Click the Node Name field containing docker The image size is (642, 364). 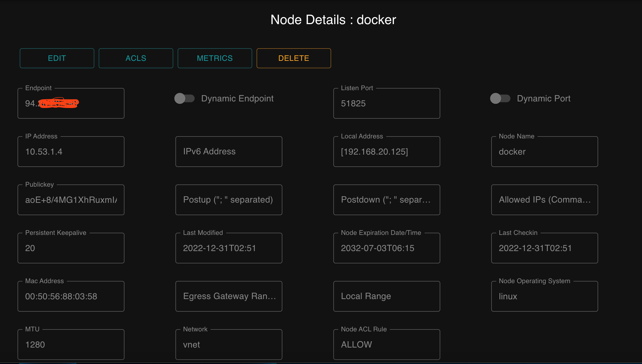tap(545, 152)
